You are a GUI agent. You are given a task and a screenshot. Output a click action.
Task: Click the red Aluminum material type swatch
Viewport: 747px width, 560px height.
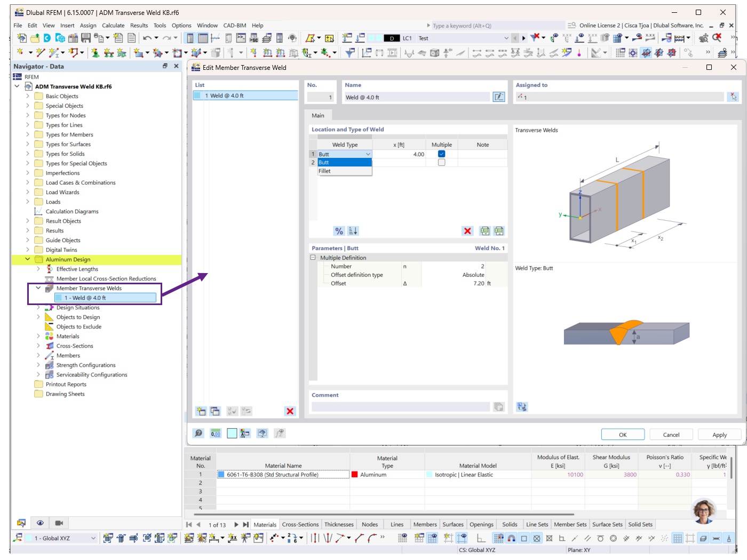click(355, 475)
